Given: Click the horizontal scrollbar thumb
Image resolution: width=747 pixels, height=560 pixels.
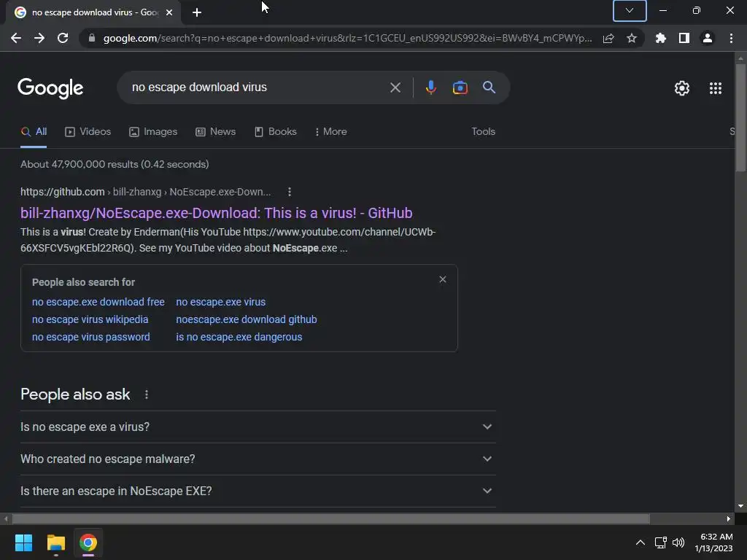Looking at the screenshot, I should [x=330, y=518].
